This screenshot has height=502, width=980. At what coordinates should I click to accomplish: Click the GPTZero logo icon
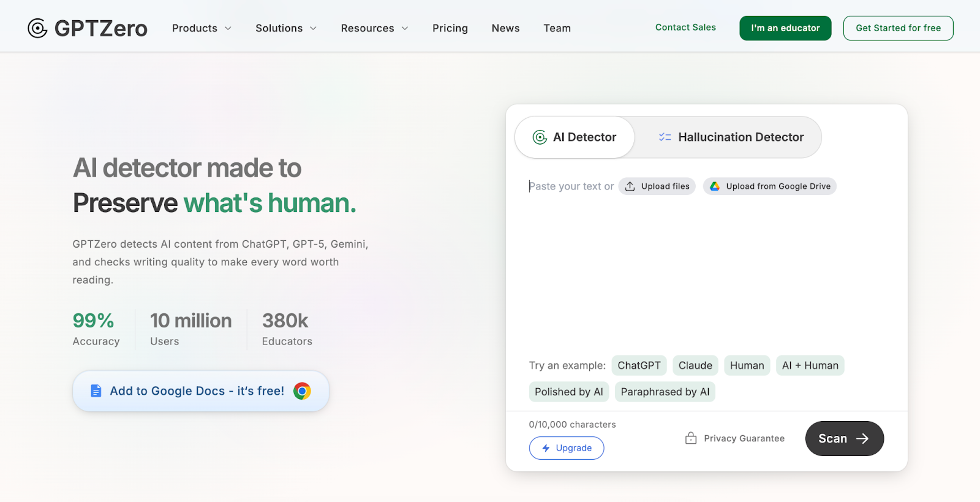pyautogui.click(x=37, y=28)
